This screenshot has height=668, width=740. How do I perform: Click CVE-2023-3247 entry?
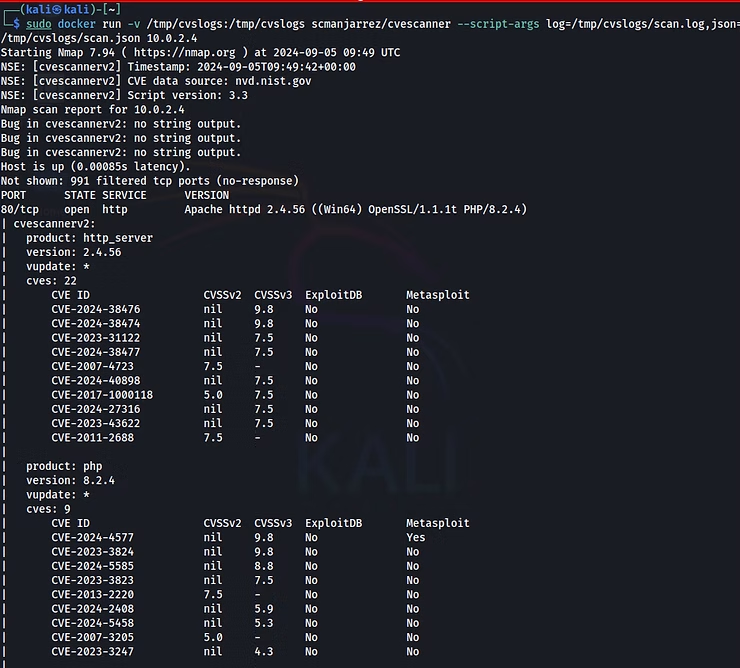92,651
